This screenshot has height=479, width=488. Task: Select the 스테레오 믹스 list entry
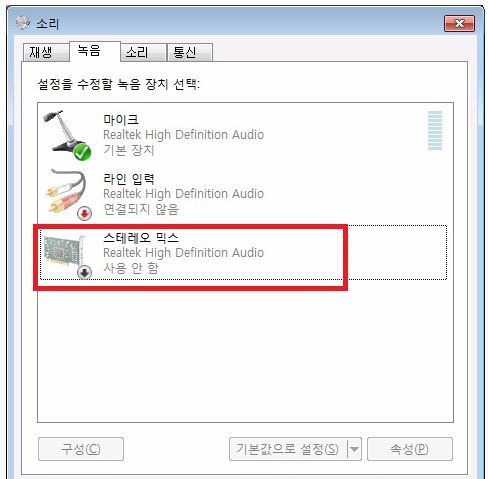243,253
